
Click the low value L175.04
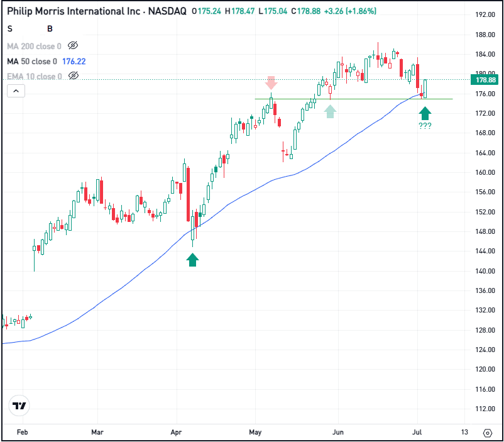click(273, 11)
